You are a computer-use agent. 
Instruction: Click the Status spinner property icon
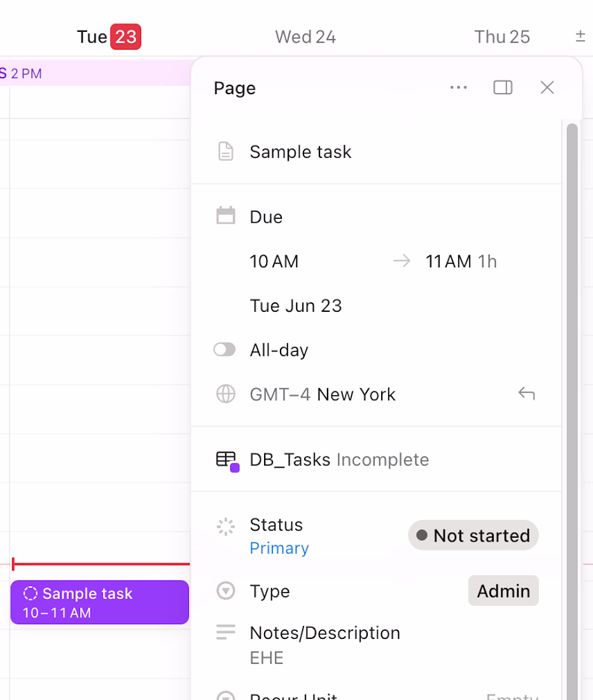click(225, 527)
